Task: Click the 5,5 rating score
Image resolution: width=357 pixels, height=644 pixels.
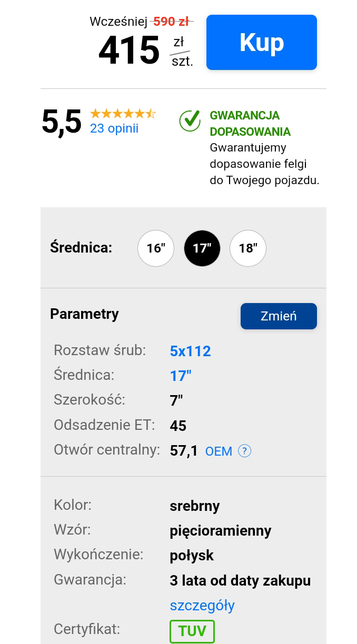Action: pos(62,122)
